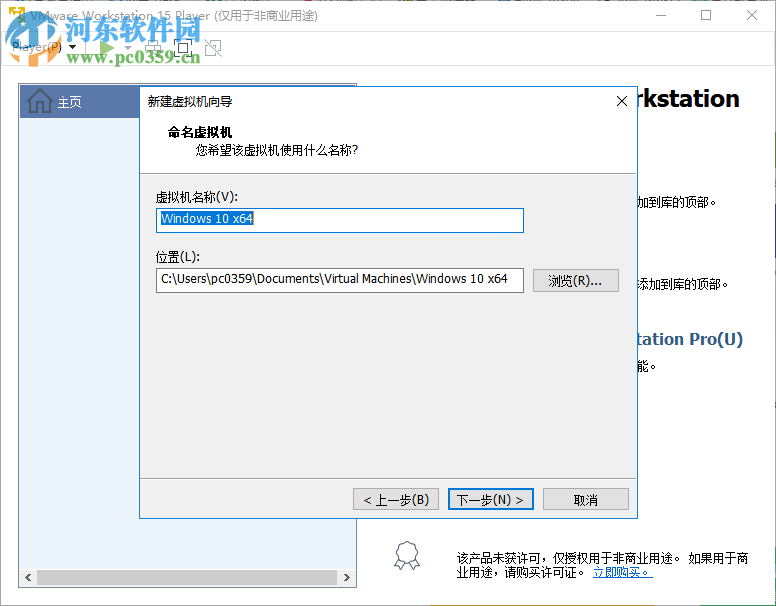Select the 主页 home item in library

79,102
